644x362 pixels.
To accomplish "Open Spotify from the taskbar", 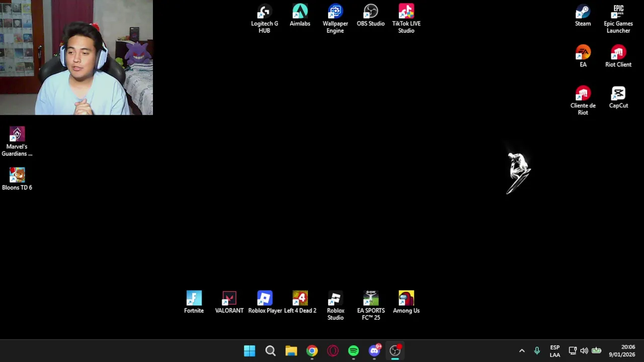I will click(354, 350).
